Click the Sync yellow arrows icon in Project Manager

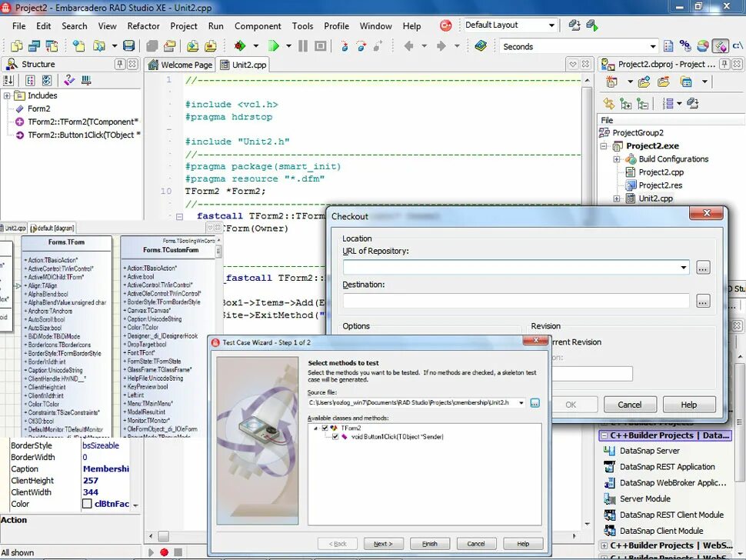click(608, 103)
